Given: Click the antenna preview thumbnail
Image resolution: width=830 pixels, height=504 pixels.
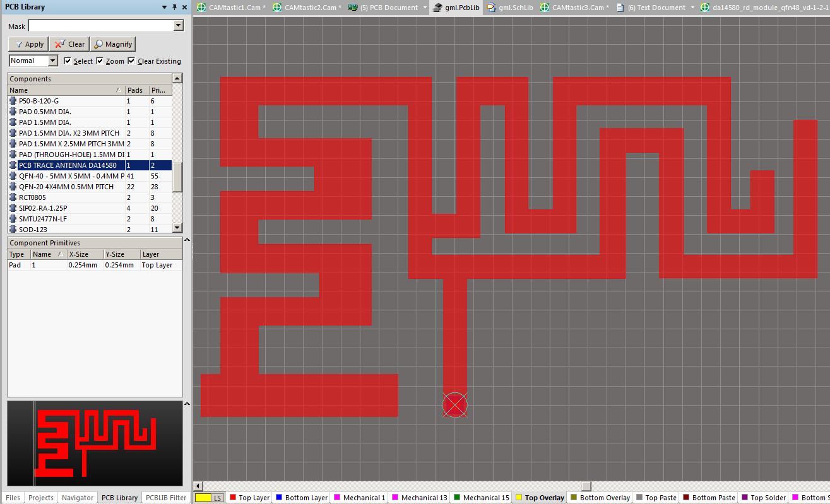Looking at the screenshot, I should [x=95, y=443].
